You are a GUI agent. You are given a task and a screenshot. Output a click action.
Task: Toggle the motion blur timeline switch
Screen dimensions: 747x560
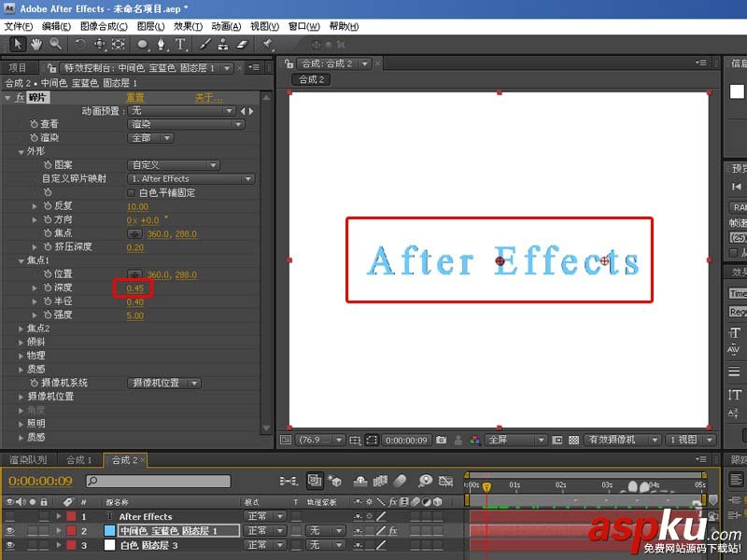click(x=401, y=481)
